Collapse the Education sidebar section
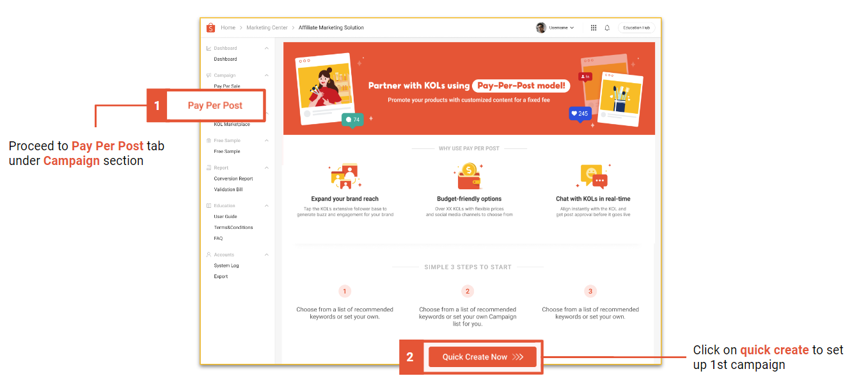 tap(267, 206)
